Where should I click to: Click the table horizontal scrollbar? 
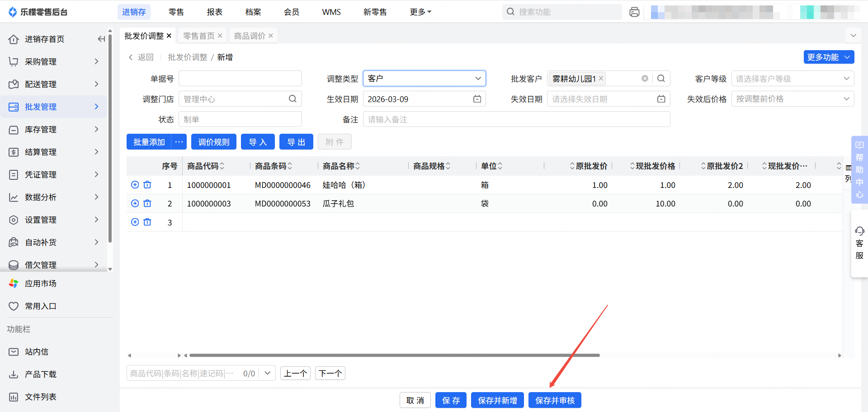click(394, 356)
